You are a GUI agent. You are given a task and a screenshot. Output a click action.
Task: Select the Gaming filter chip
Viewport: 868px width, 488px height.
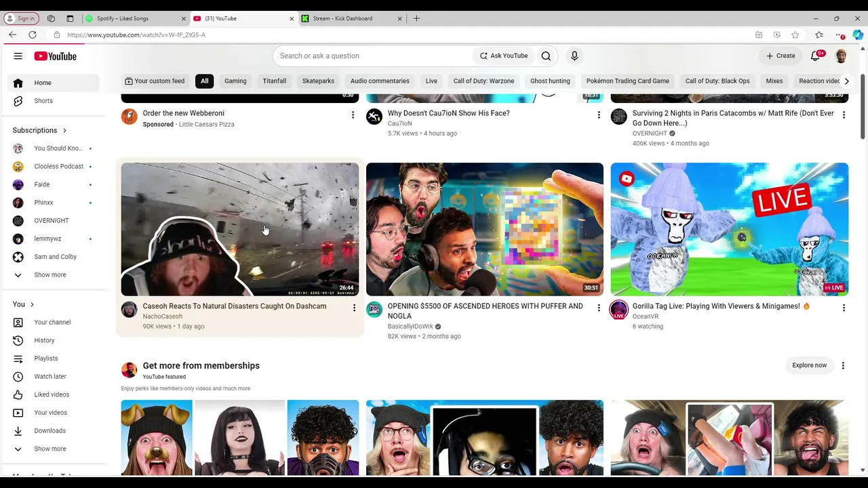[x=235, y=81]
